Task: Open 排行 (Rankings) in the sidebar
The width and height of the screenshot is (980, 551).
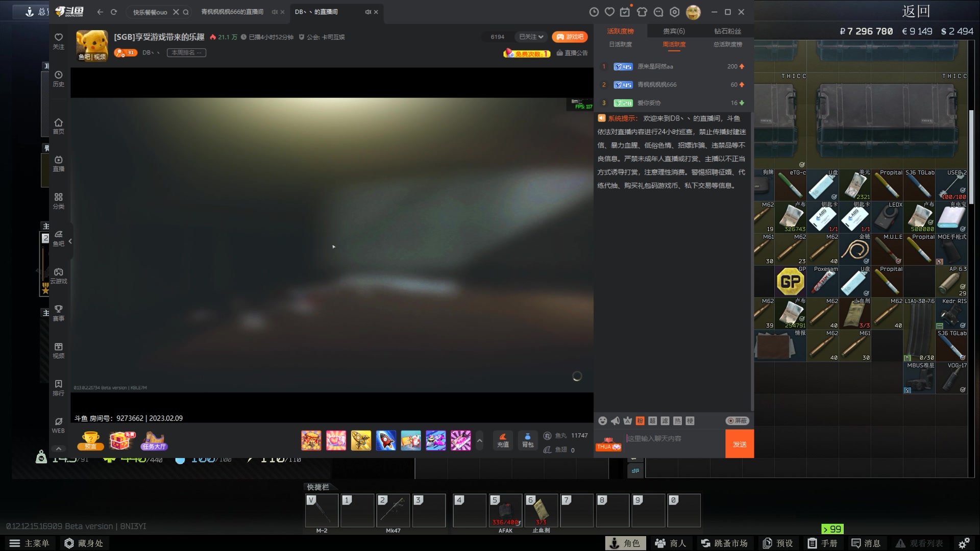Action: click(59, 388)
